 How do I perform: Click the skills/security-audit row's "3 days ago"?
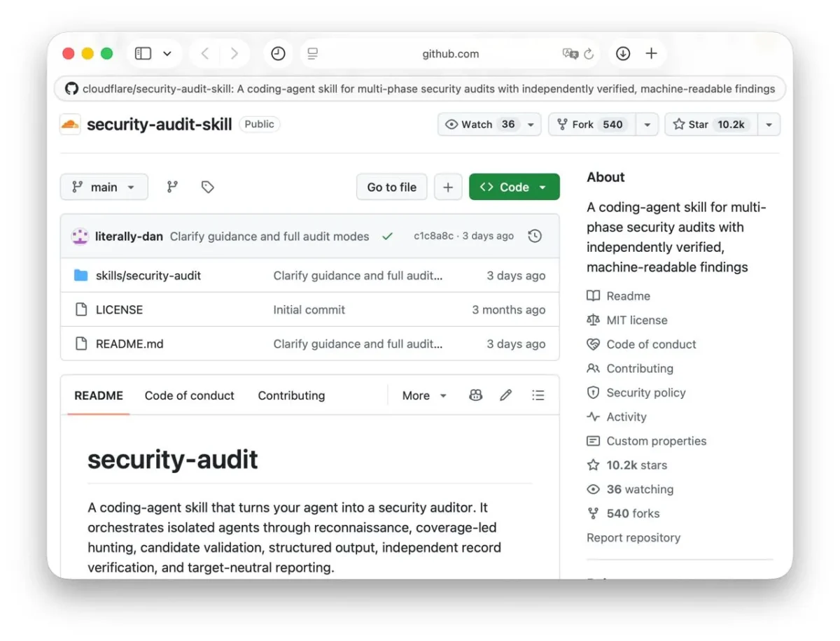click(516, 276)
